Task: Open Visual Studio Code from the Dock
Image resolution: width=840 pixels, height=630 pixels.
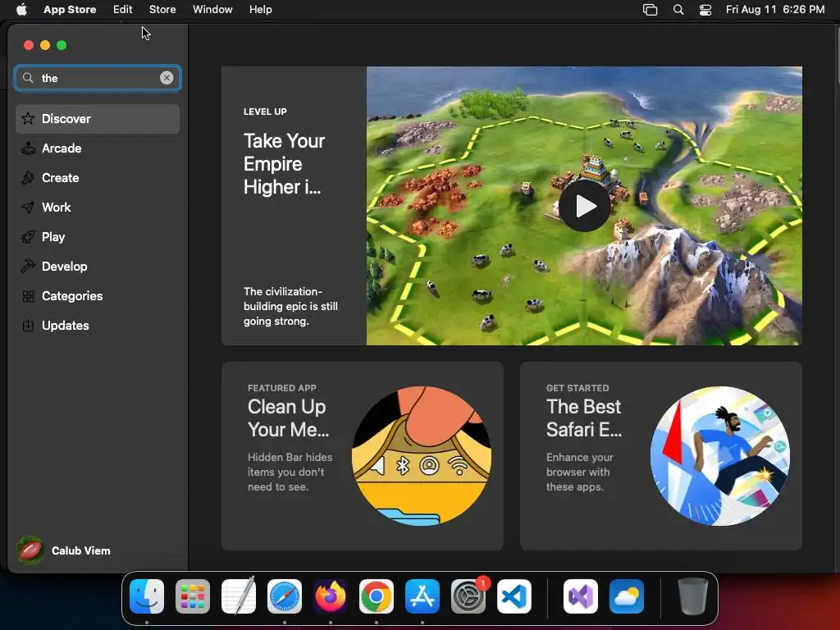Action: pos(514,596)
